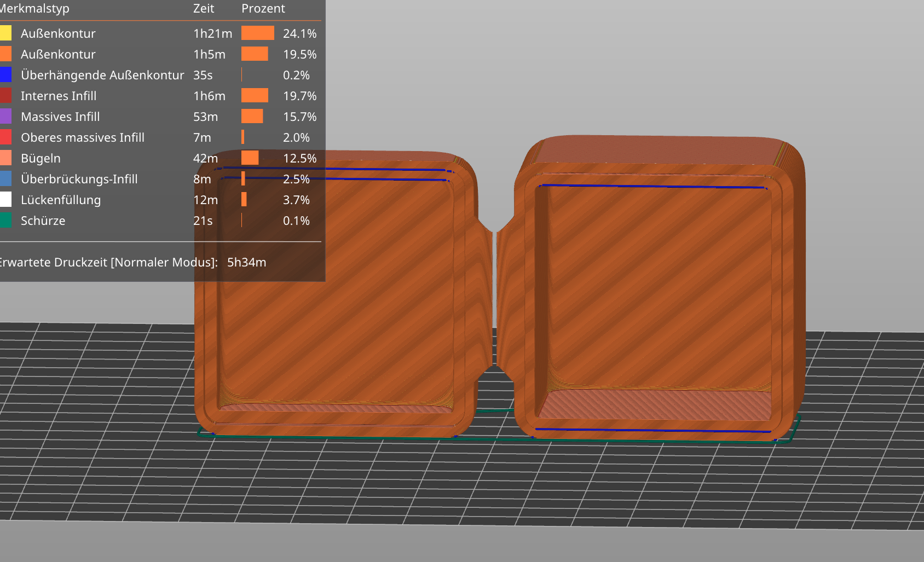This screenshot has width=924, height=562.
Task: Toggle the orange Außenkontur color swatch
Action: [7, 54]
